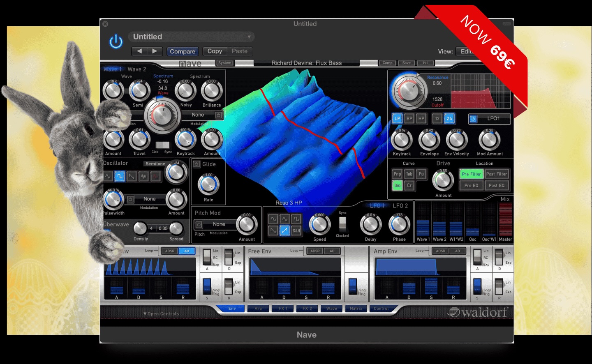592x364 pixels.
Task: Enable the LP filter type
Action: tap(397, 118)
